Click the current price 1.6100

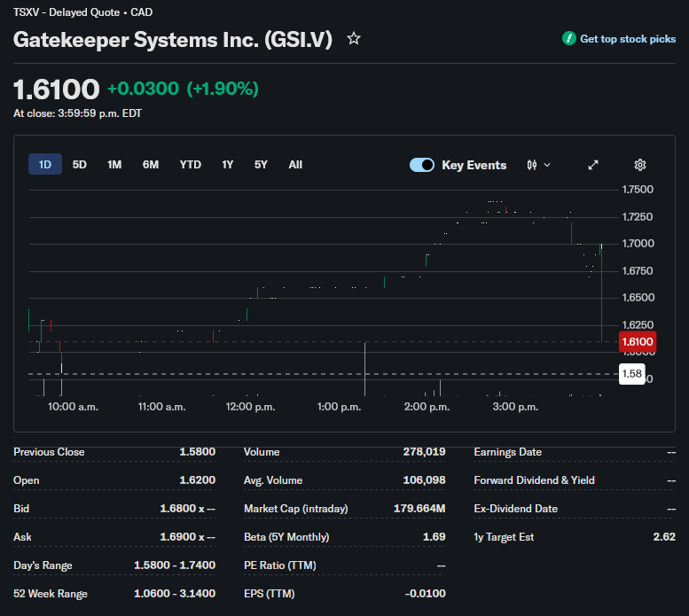[57, 90]
